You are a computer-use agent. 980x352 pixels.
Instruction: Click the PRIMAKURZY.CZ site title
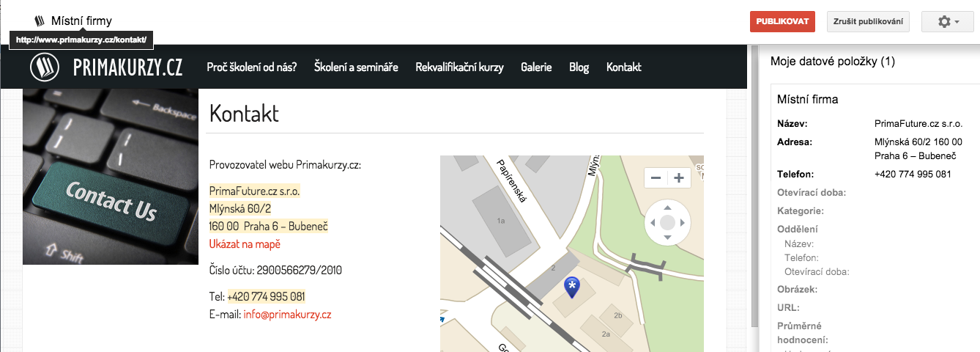128,67
